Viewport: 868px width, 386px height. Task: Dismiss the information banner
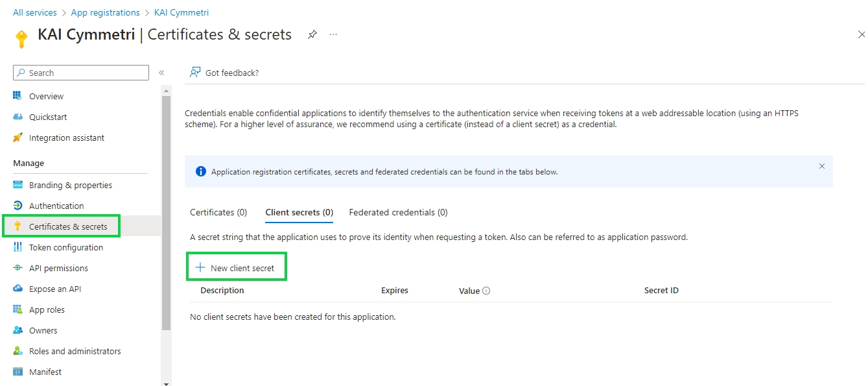[822, 166]
